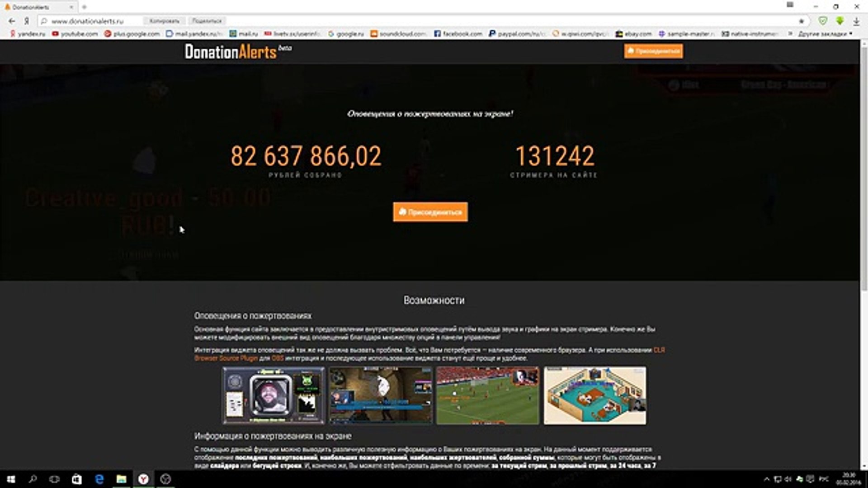This screenshot has width=868, height=488.
Task: Open the sample-master bookmark
Action: pos(686,34)
